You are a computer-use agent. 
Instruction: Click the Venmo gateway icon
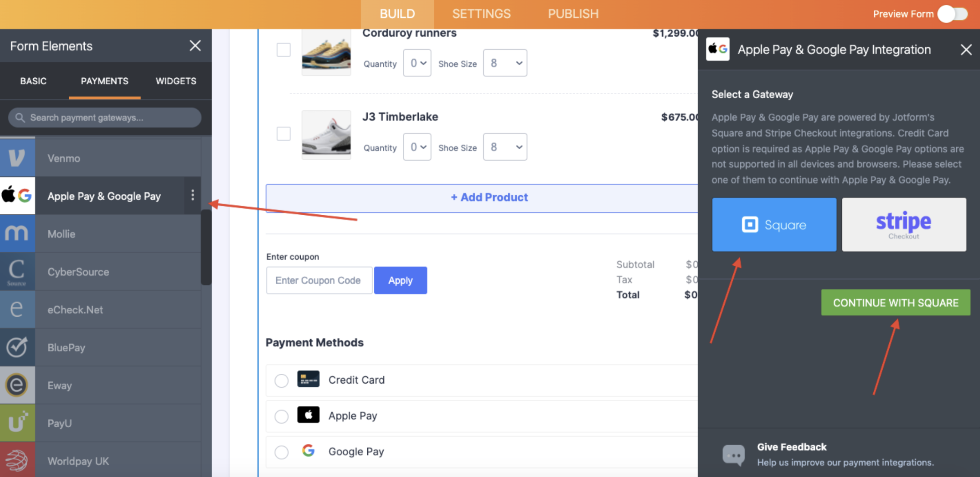(x=17, y=158)
